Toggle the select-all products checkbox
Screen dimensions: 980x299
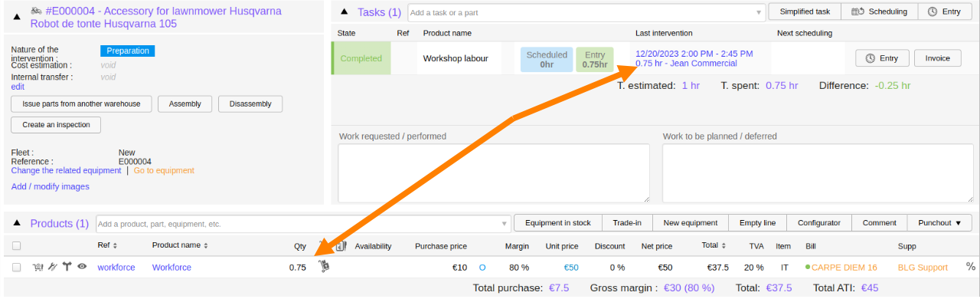[x=16, y=246]
